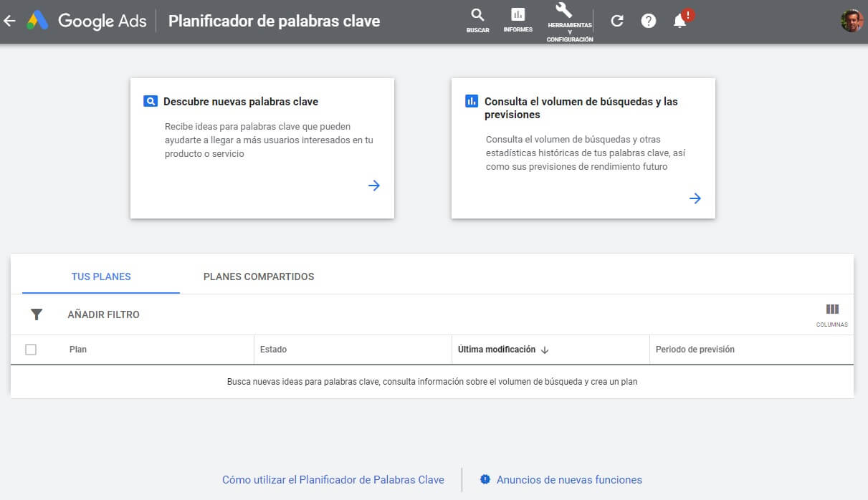Open the INFORMES reports icon
The image size is (868, 500).
pos(518,16)
